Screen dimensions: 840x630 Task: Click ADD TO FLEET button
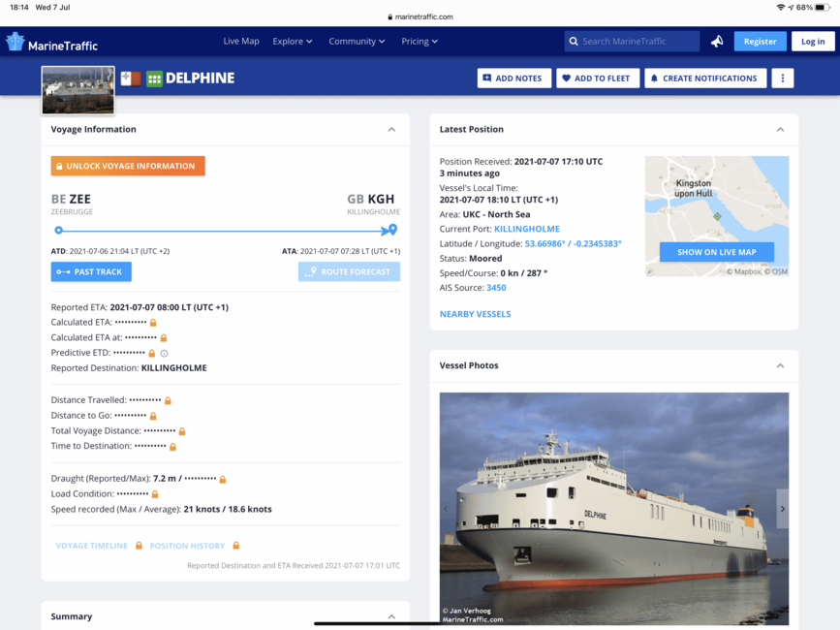pos(598,79)
